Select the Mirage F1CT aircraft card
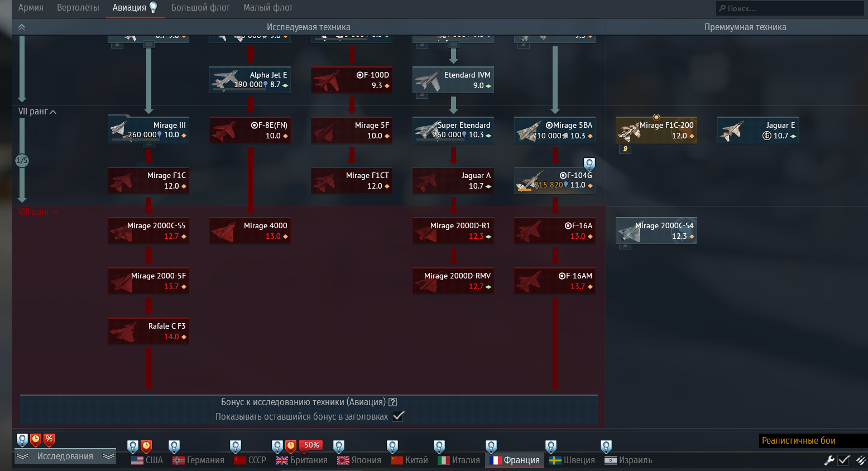Image resolution: width=868 pixels, height=471 pixels. (352, 180)
